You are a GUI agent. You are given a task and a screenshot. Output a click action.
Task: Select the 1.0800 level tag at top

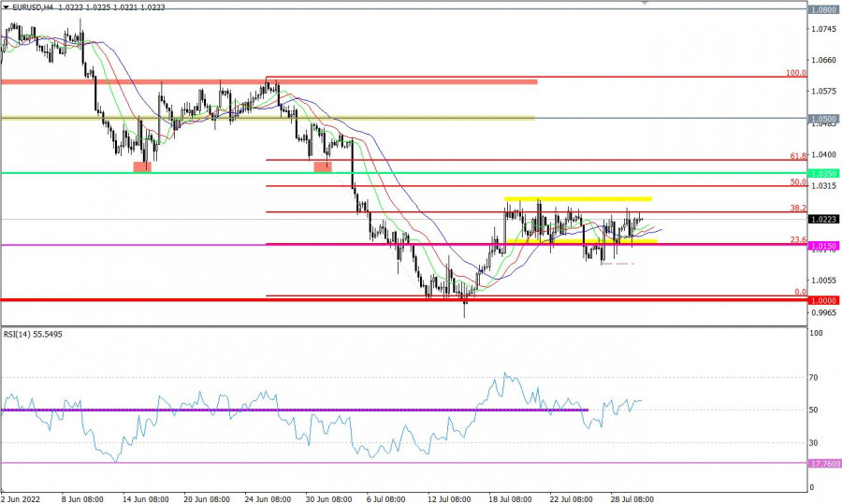coord(823,9)
